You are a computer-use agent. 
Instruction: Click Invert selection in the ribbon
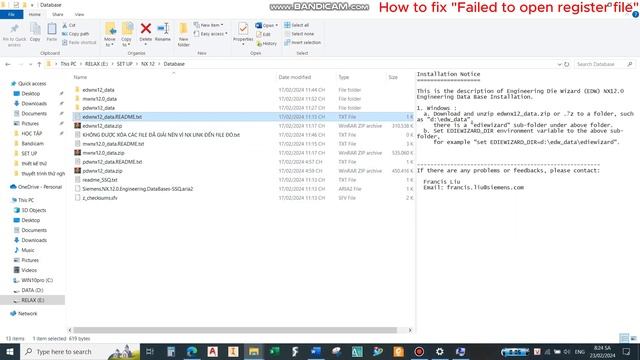click(x=302, y=42)
